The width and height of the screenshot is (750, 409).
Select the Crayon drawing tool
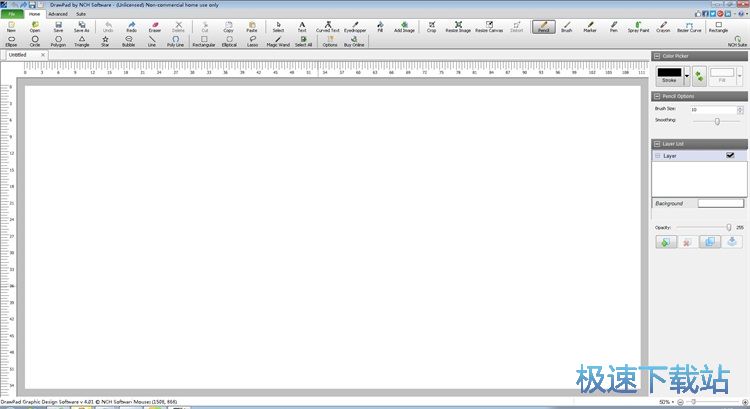(663, 27)
